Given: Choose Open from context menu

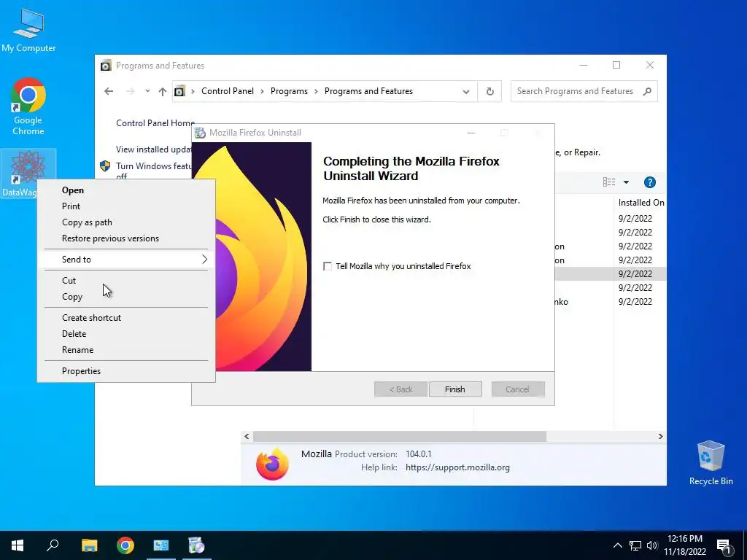Looking at the screenshot, I should coord(126,190).
